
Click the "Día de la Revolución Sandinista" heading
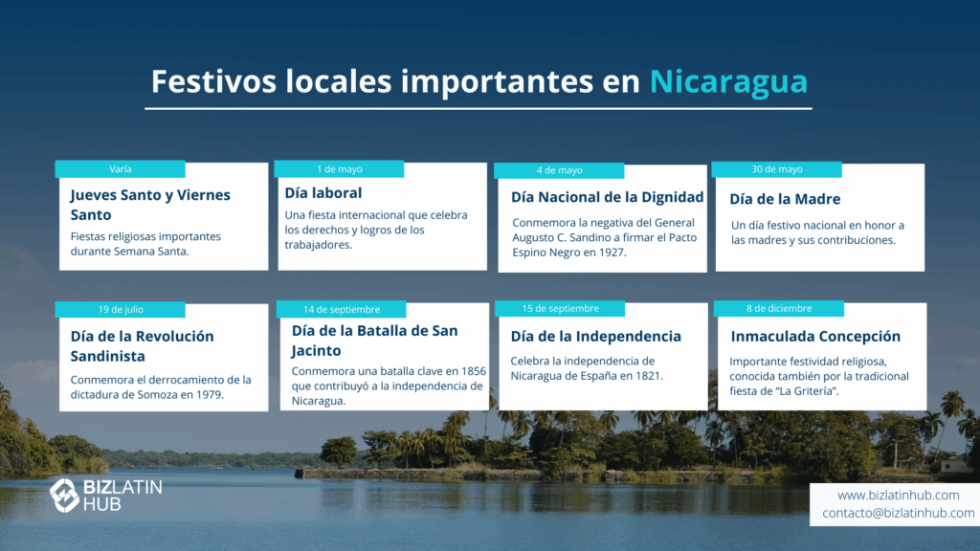142,346
